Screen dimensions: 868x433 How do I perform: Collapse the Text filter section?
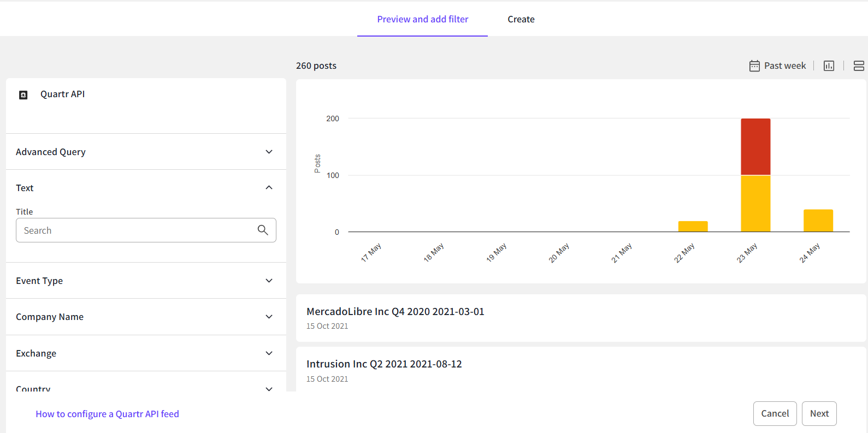click(269, 188)
